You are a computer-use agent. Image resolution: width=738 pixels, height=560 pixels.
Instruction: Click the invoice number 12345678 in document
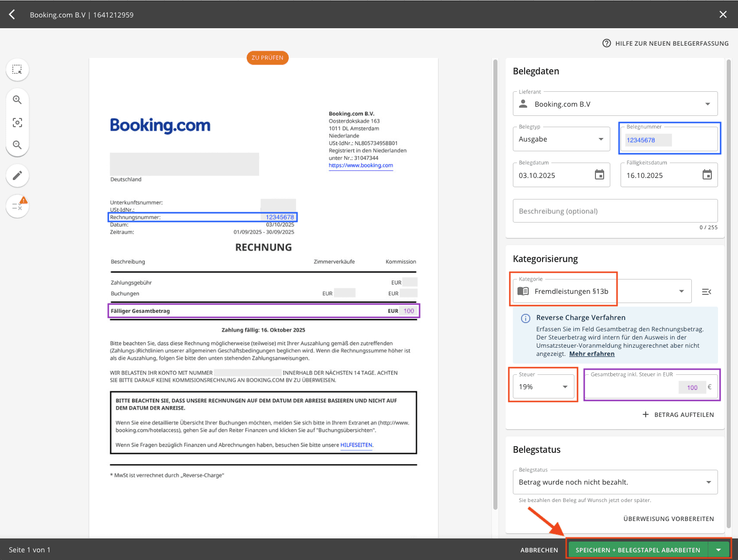[x=280, y=217]
